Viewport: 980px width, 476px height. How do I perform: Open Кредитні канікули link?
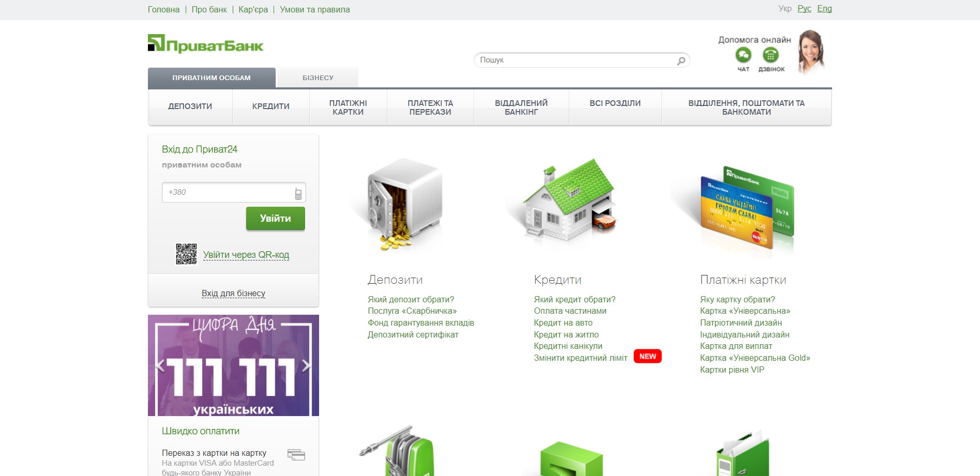(x=568, y=346)
